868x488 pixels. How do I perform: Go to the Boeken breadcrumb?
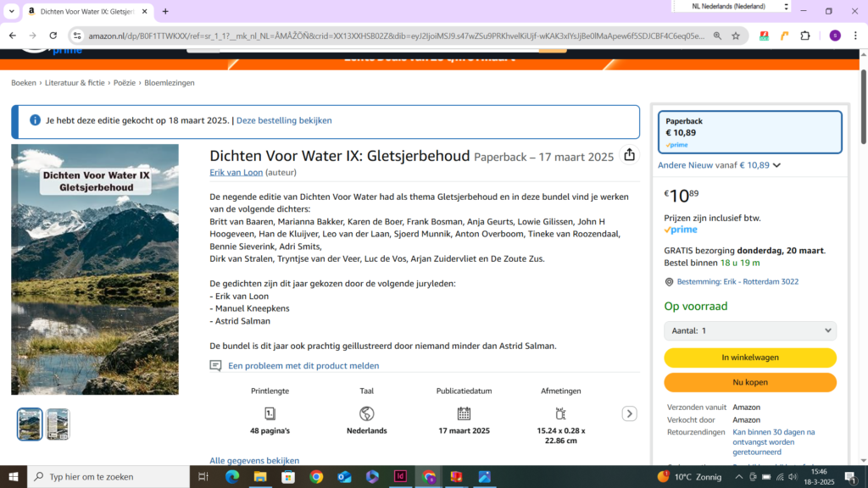tap(23, 83)
